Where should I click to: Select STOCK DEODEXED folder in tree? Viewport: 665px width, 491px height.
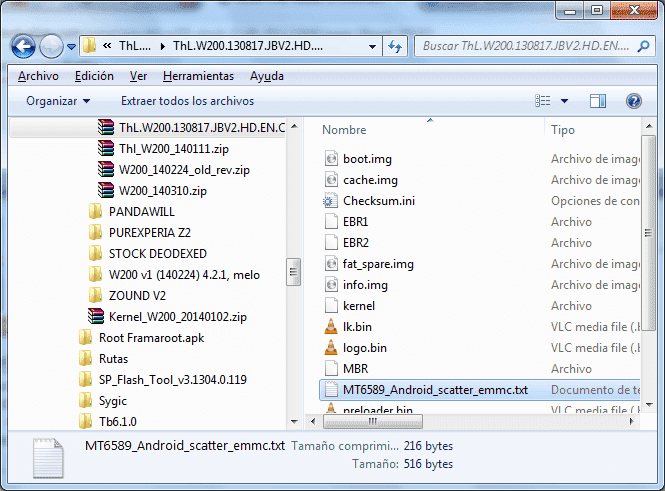148,254
